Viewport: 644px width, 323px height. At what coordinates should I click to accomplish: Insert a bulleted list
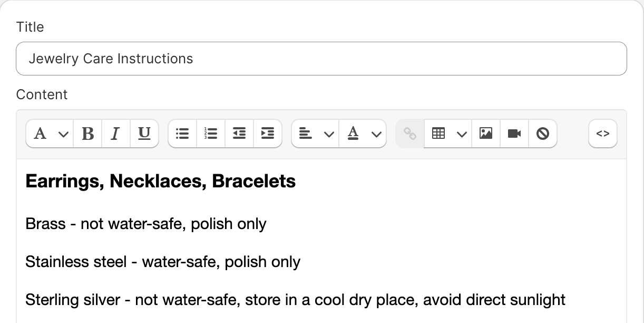[182, 134]
